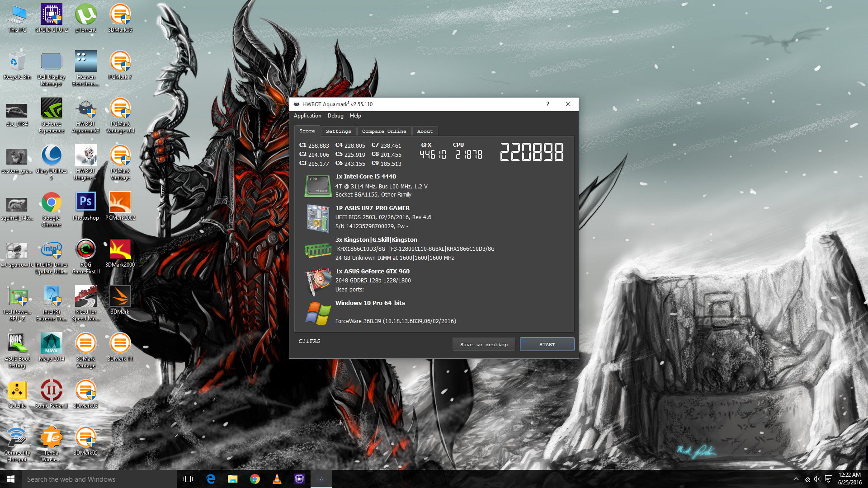Viewport: 868px width, 488px height.
Task: Select Tenda Wireless desktop icon
Action: [x=52, y=445]
